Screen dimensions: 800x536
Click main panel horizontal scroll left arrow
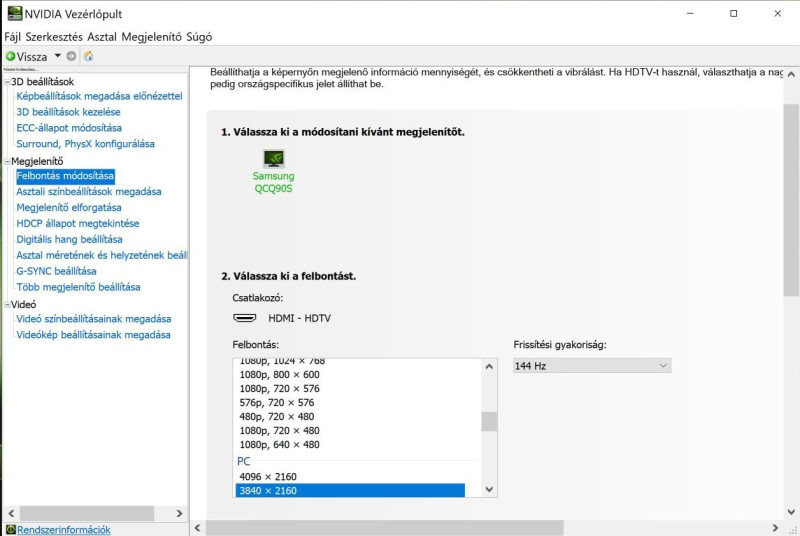coord(198,528)
